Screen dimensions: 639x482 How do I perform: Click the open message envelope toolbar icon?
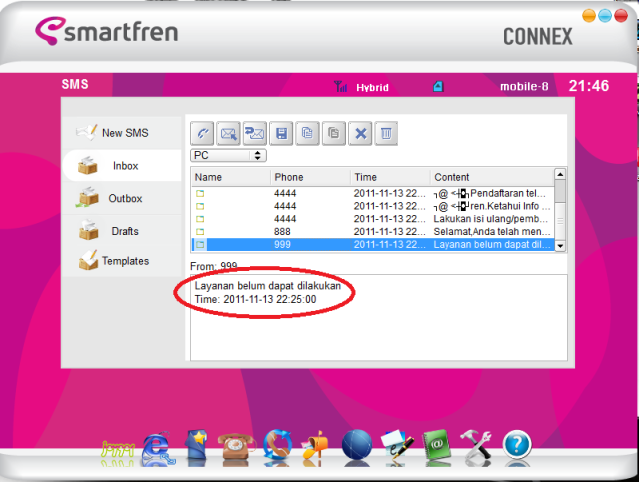[x=228, y=133]
